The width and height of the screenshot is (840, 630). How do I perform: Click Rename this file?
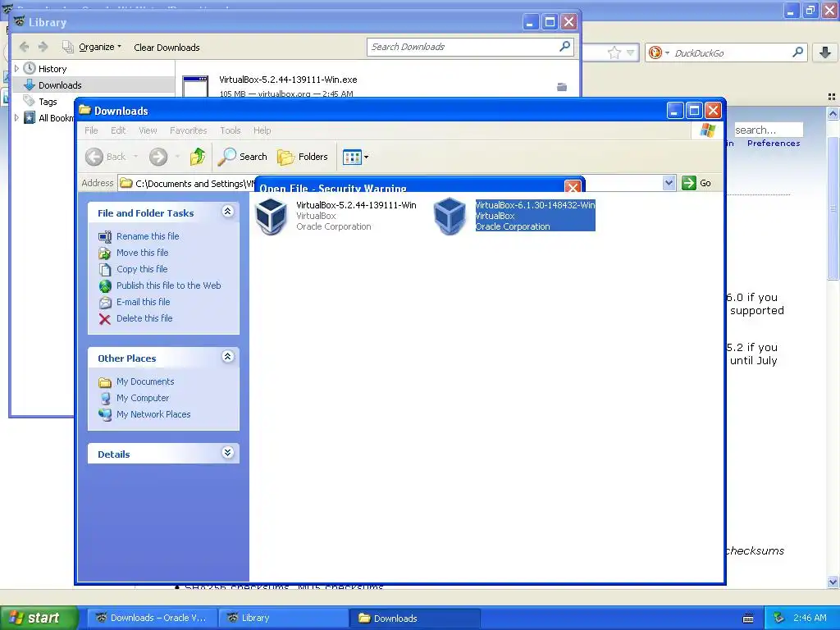(x=148, y=236)
